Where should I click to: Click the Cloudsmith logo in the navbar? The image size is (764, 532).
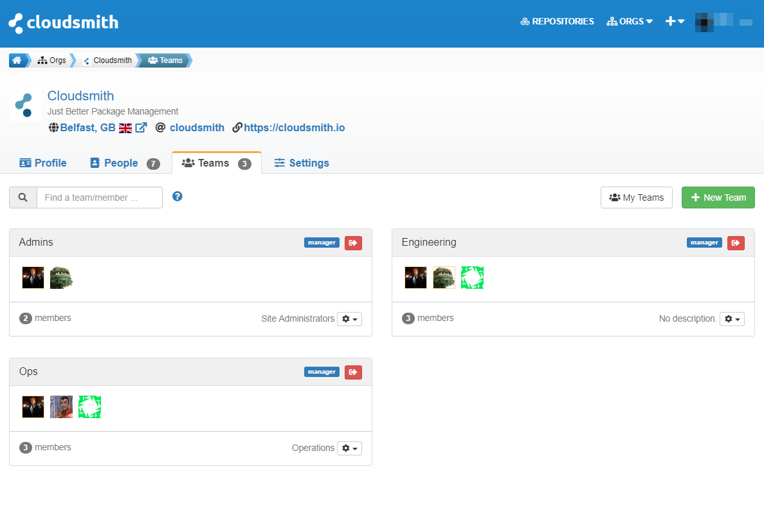(x=62, y=23)
